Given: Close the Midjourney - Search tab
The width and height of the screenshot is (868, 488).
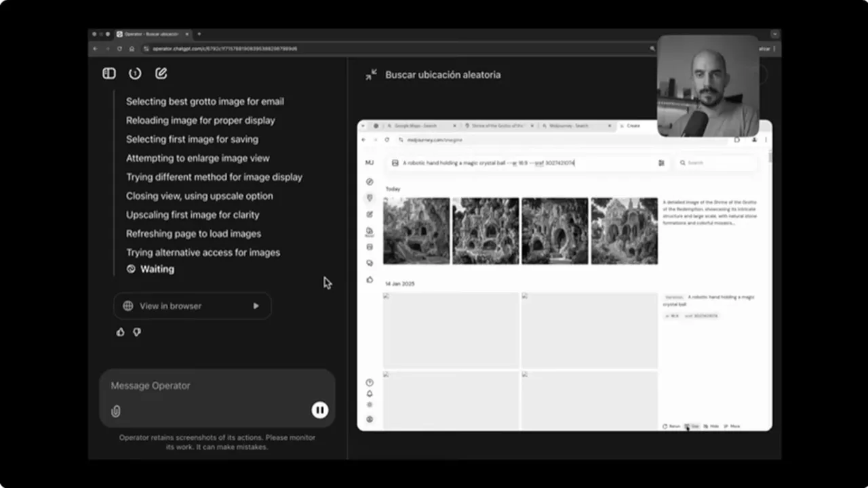Looking at the screenshot, I should pyautogui.click(x=610, y=126).
